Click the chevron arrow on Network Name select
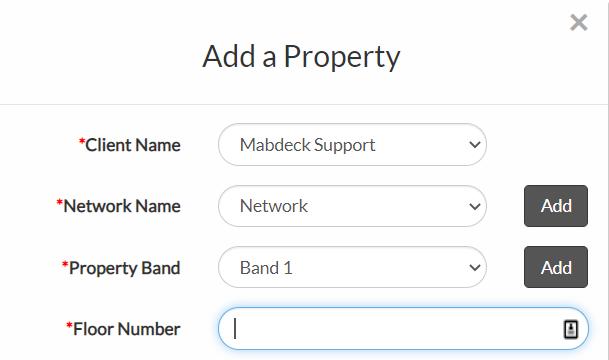The height and width of the screenshot is (360, 609). (x=475, y=206)
